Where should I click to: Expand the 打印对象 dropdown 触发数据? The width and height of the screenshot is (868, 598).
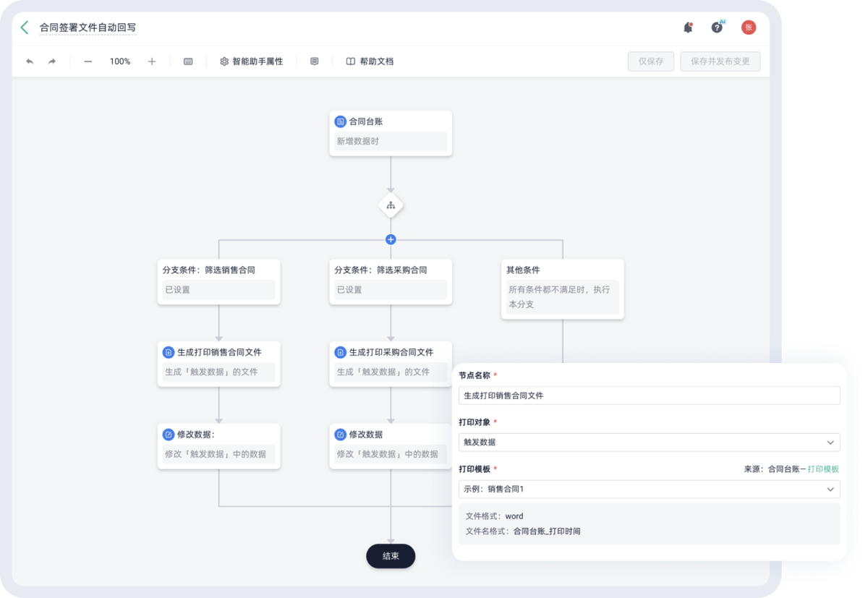pyautogui.click(x=650, y=442)
